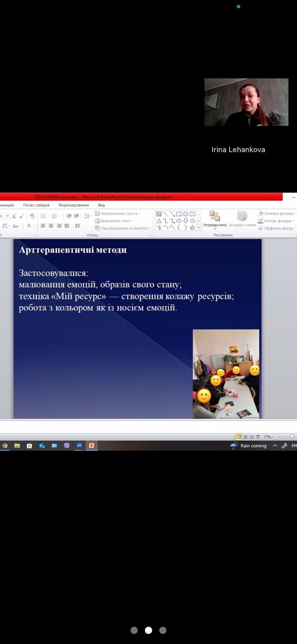Start Slide Show view from status bar
Image resolution: width=297 pixels, height=644 pixels.
[x=258, y=437]
